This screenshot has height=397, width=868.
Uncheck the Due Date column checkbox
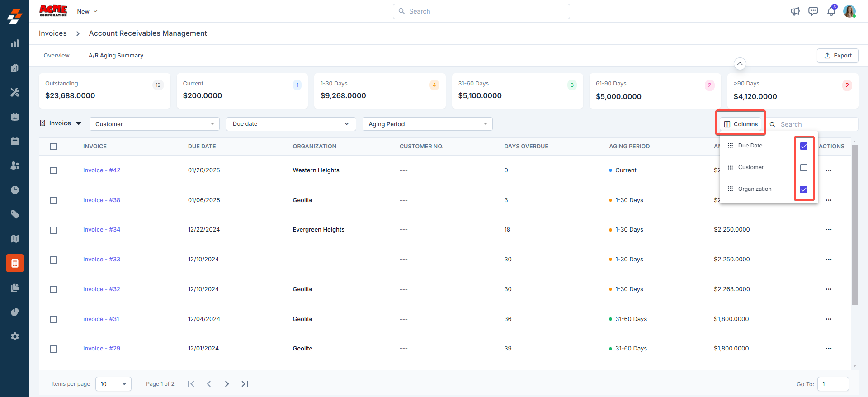(x=804, y=146)
